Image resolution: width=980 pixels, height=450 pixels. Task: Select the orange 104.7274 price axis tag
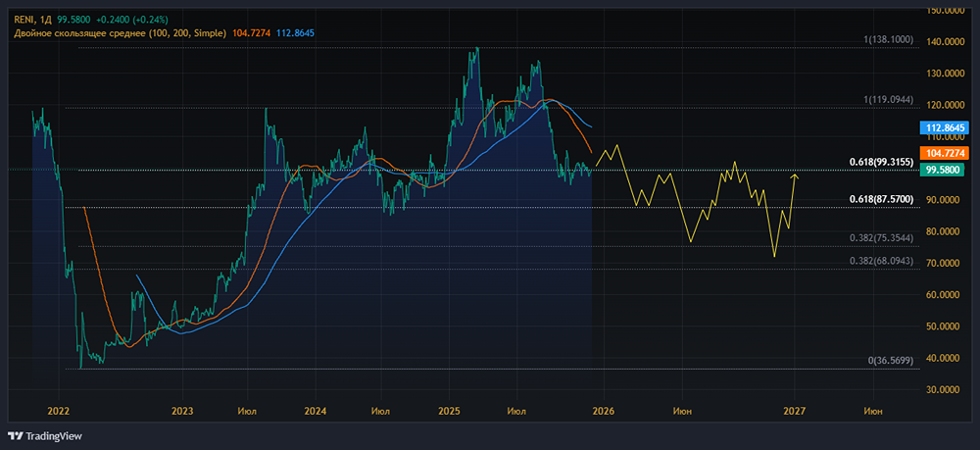pos(945,154)
